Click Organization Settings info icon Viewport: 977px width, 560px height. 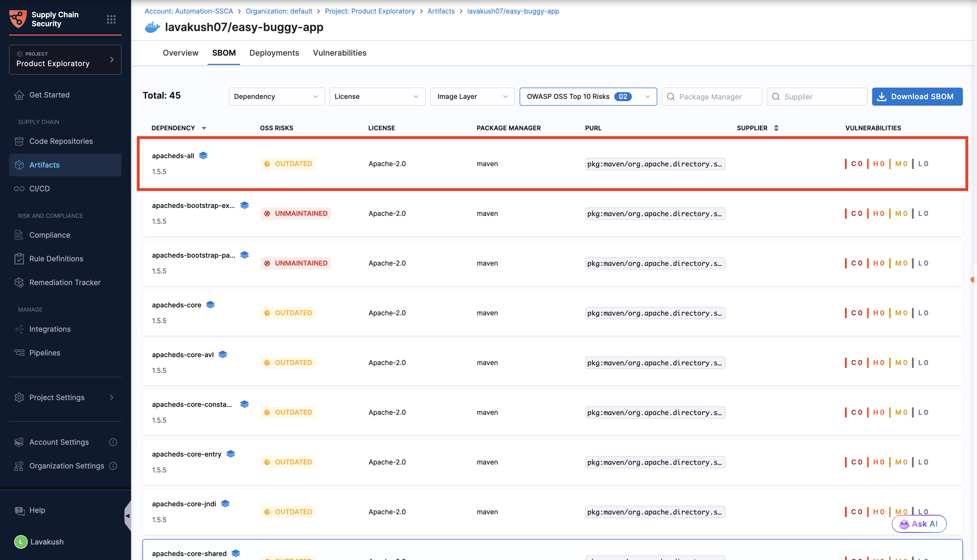[113, 466]
